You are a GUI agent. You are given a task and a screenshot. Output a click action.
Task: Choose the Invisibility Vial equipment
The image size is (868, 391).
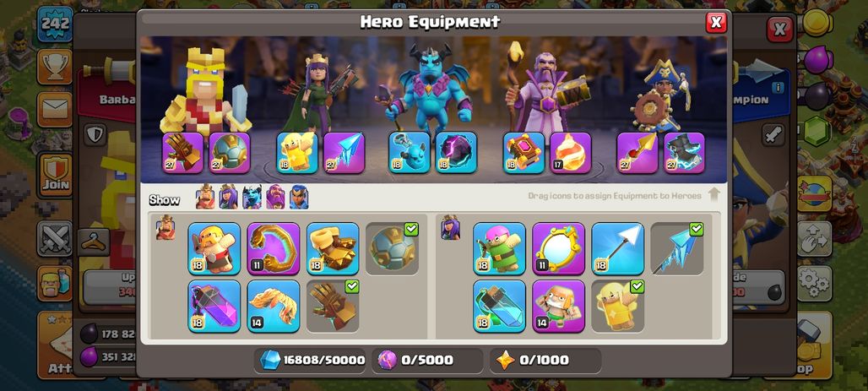tap(499, 307)
